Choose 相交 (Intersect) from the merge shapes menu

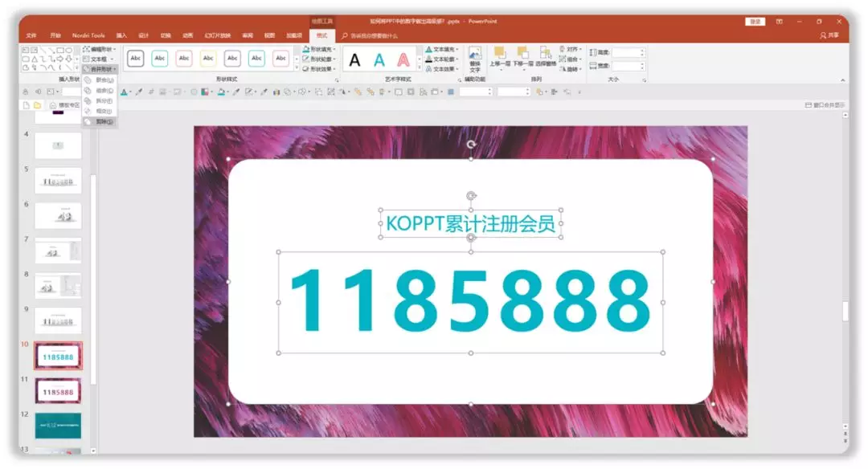point(100,111)
